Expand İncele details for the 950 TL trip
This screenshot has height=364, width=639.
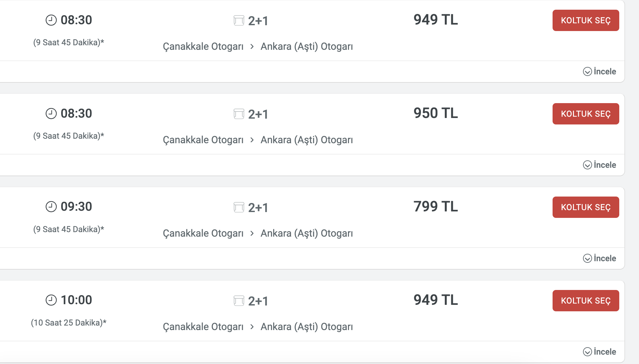point(599,165)
